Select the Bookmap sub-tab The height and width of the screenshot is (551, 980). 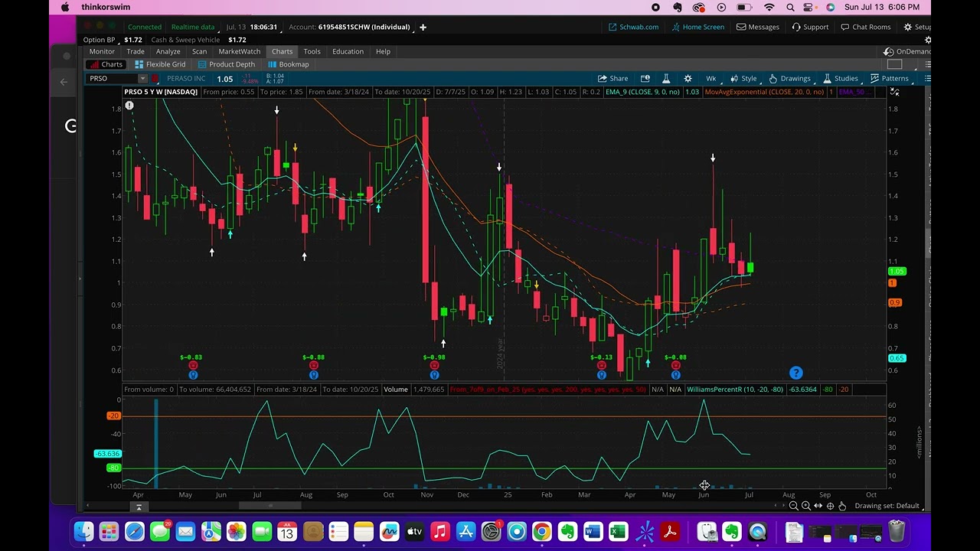[x=289, y=64]
